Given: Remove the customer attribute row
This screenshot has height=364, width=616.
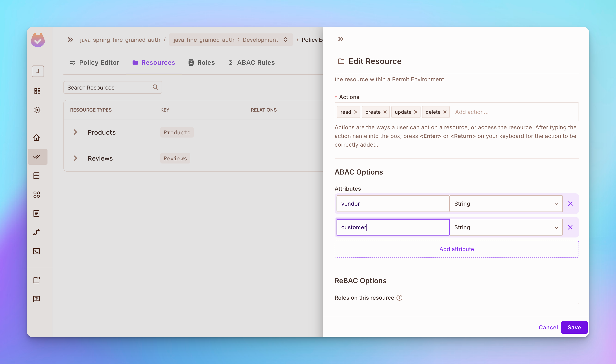Looking at the screenshot, I should (570, 227).
